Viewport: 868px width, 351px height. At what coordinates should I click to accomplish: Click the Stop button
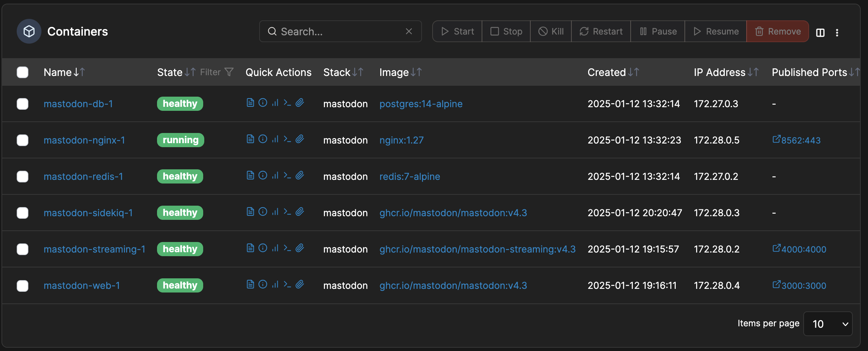point(506,31)
